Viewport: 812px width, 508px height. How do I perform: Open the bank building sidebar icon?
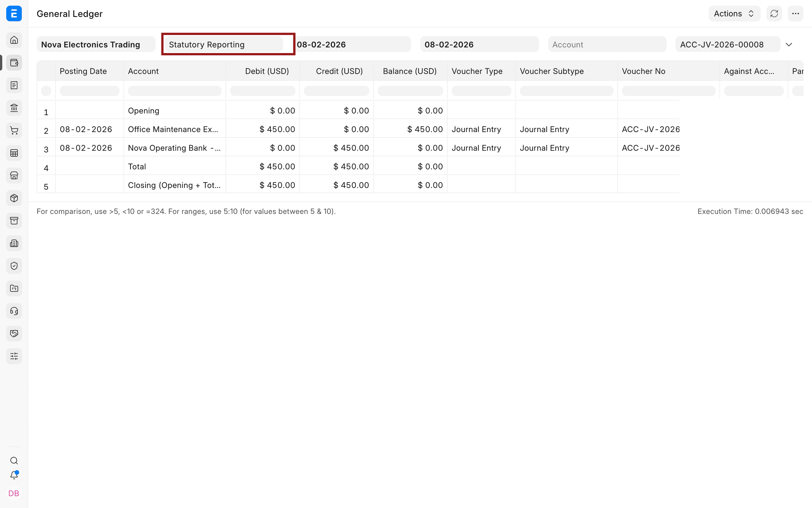click(14, 108)
